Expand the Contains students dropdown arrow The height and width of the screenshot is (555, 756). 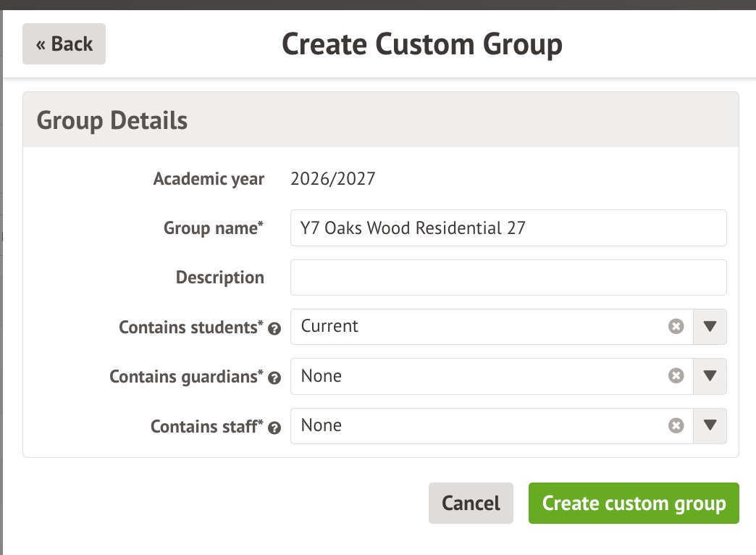pos(710,327)
